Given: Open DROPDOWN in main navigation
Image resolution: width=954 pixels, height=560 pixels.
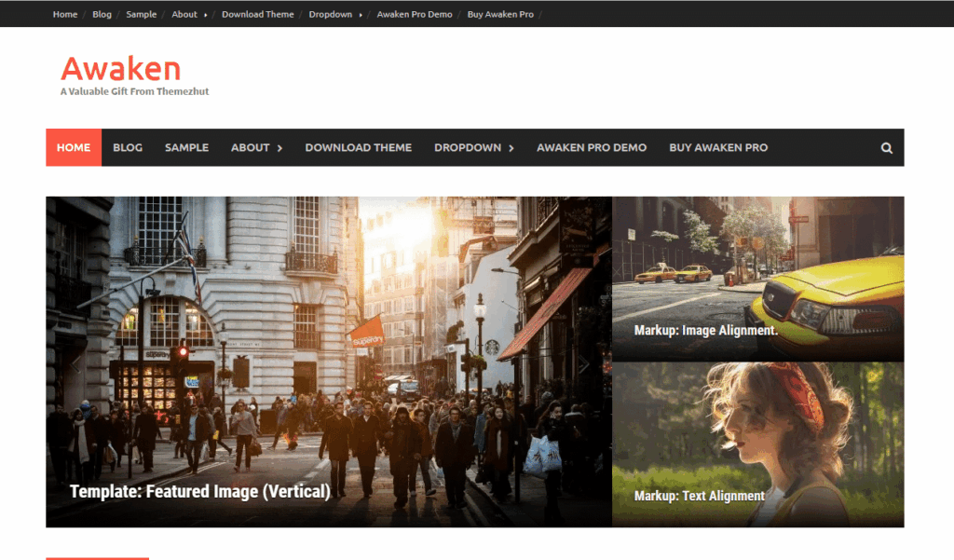Looking at the screenshot, I should pos(468,147).
